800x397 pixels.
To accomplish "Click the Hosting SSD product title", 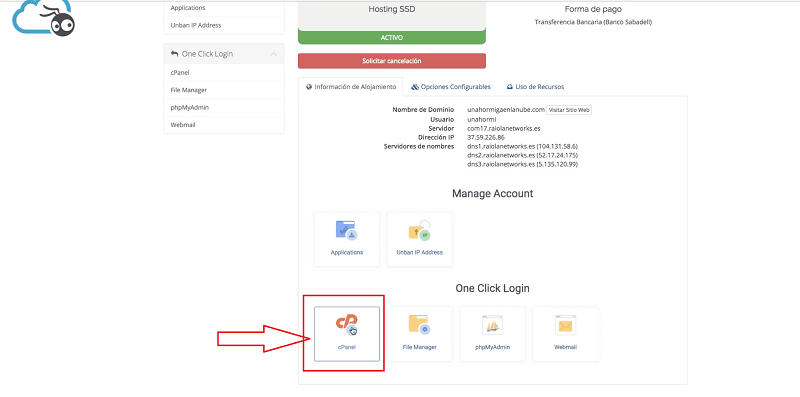I will point(392,9).
